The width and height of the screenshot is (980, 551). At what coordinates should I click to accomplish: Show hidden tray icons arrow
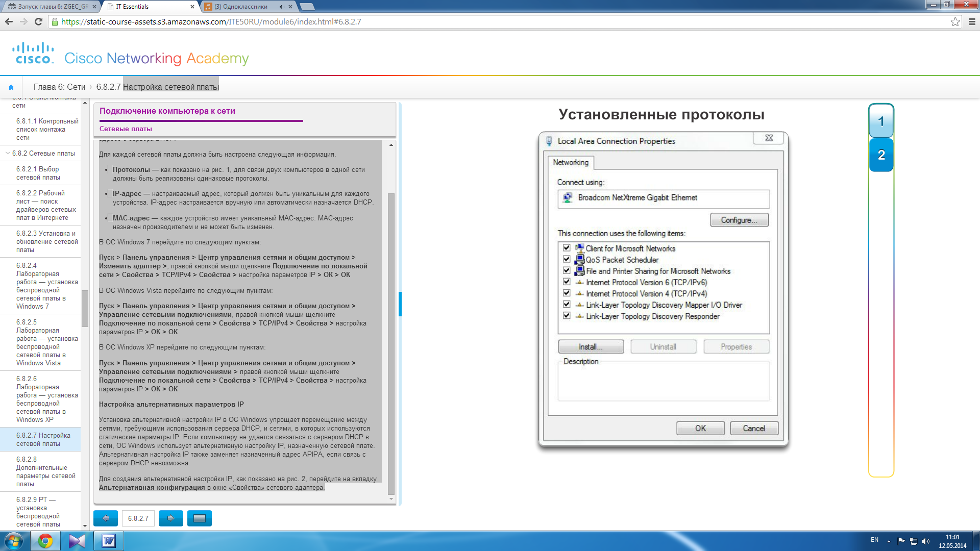point(889,541)
